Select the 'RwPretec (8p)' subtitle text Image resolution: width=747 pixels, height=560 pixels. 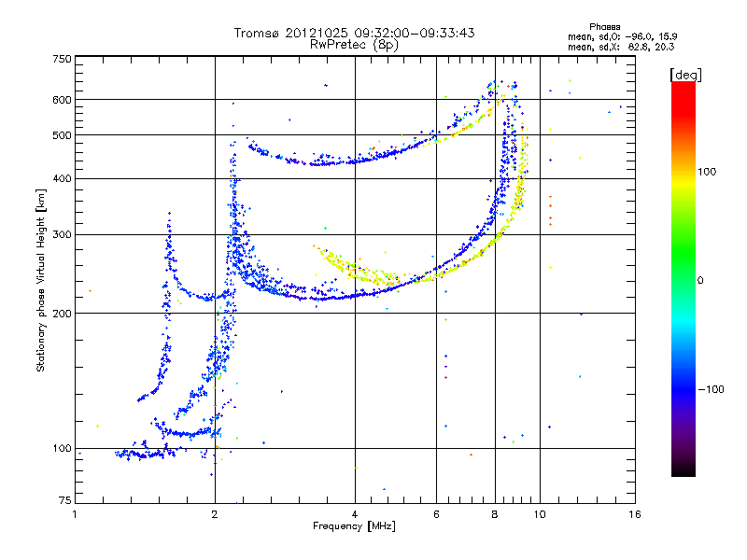coord(354,45)
